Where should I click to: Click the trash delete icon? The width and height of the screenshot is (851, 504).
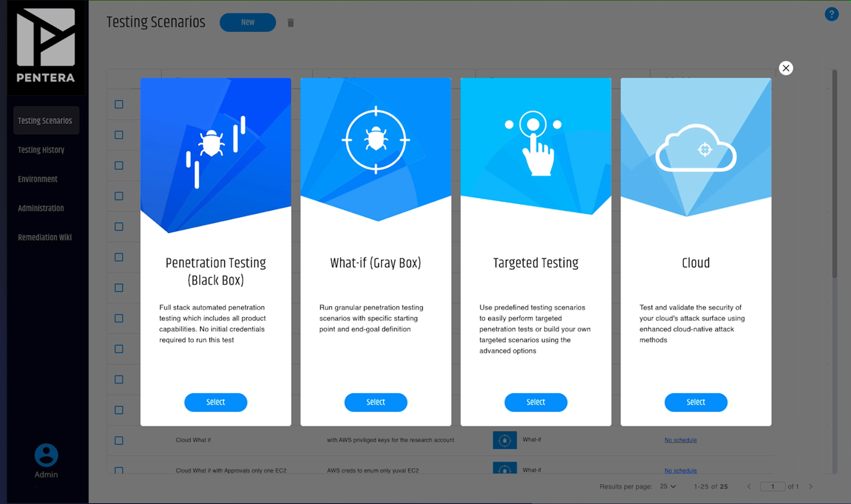(290, 22)
